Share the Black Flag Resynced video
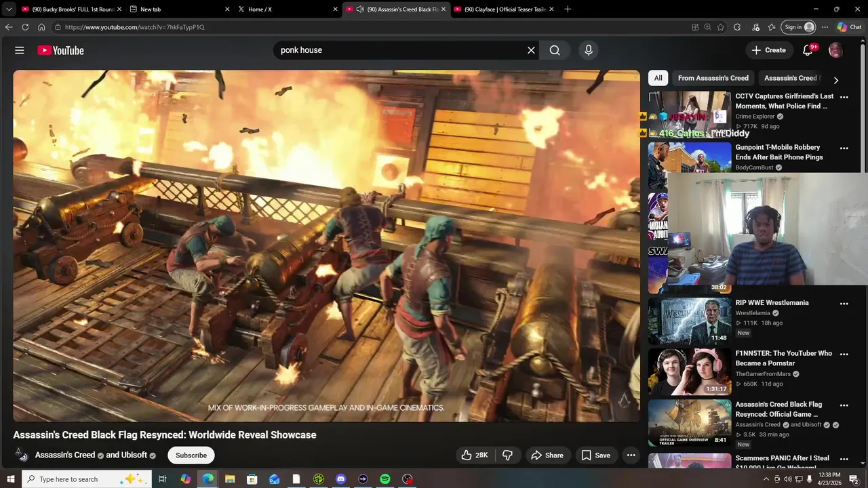This screenshot has width=868, height=488. click(x=547, y=455)
